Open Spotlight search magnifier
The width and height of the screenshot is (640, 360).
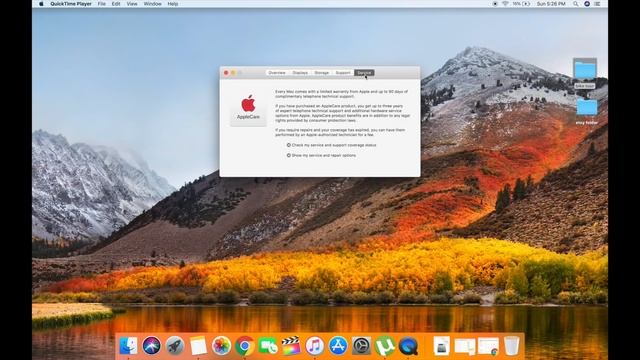576,4
